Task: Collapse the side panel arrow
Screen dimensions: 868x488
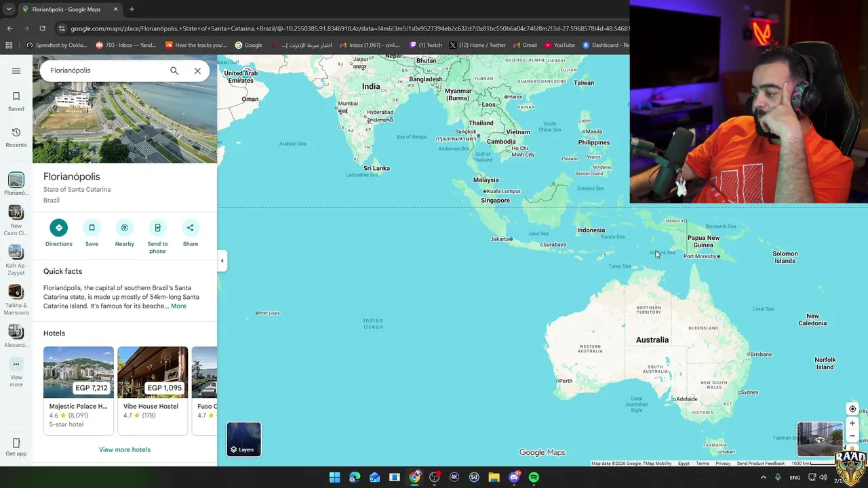Action: [x=222, y=260]
